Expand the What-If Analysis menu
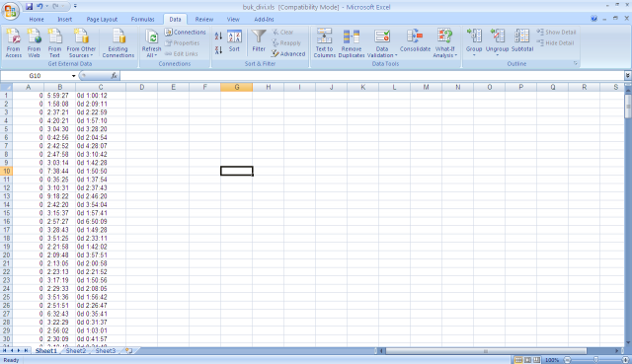 (445, 43)
